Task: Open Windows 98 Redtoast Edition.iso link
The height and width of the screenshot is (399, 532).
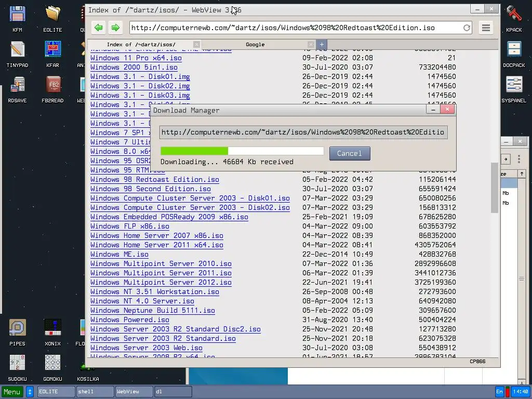Action: tap(154, 179)
